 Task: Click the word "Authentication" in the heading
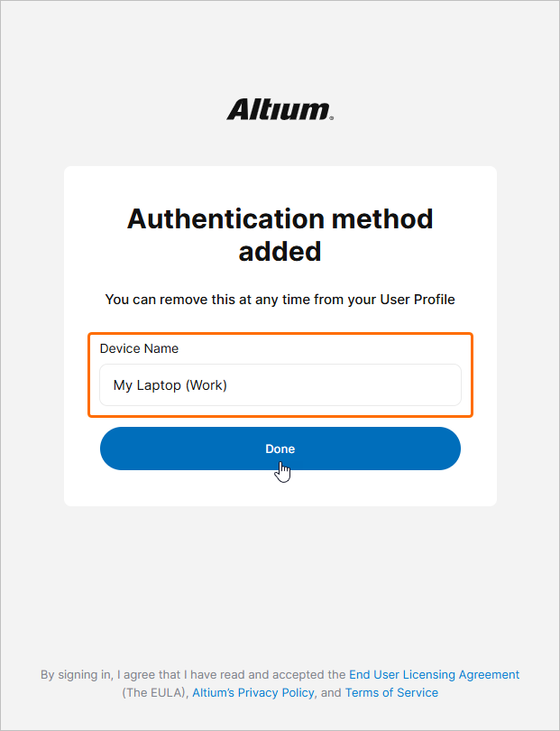point(226,218)
